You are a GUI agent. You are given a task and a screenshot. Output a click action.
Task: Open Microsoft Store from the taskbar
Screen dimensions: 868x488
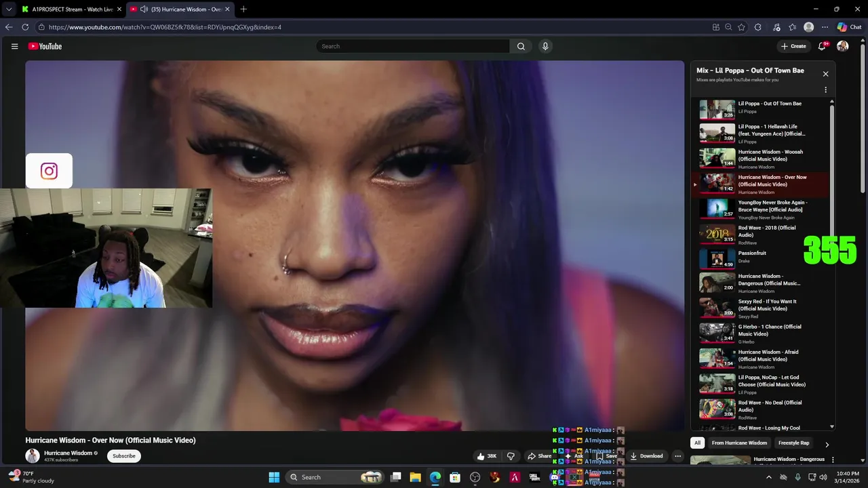[x=455, y=477]
